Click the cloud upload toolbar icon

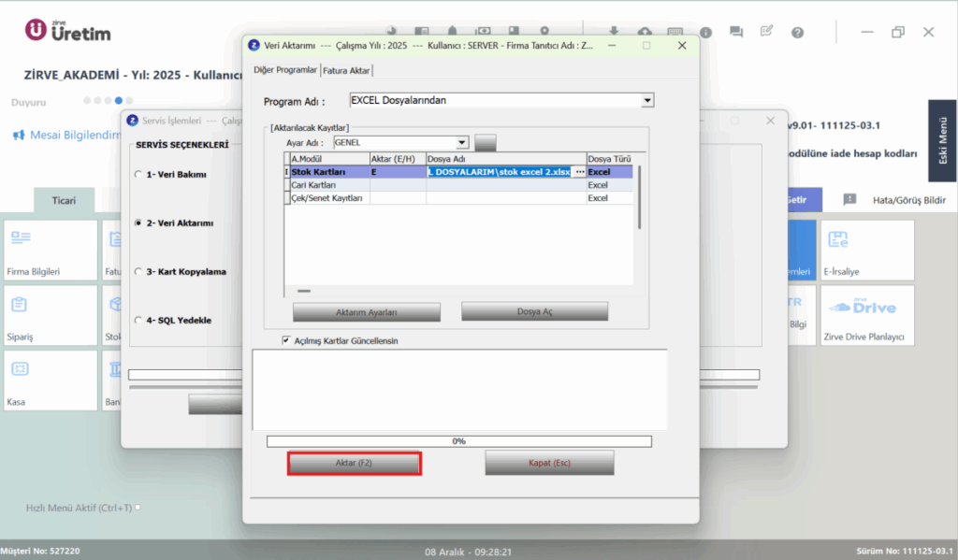[645, 31]
